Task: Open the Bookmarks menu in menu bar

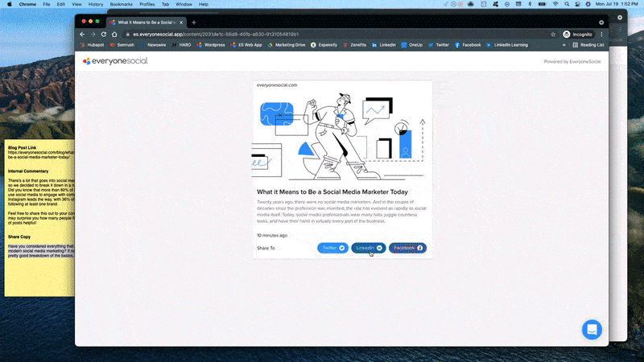Action: coord(122,4)
